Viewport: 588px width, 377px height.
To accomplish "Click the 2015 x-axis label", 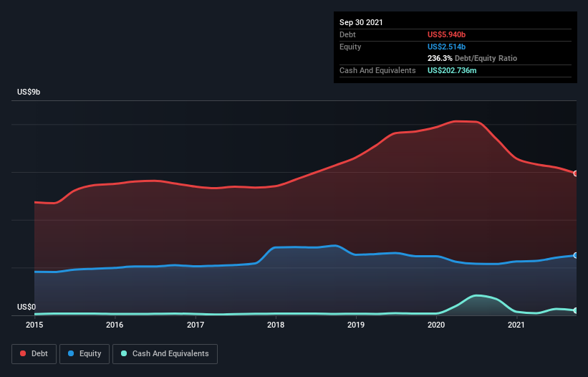I will (34, 325).
